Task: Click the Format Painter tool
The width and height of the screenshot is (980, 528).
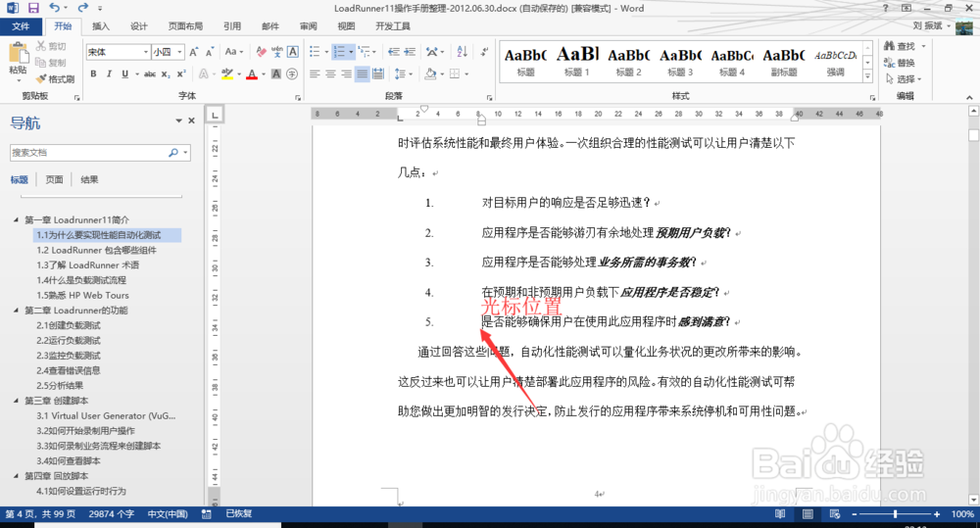Action: [x=55, y=78]
